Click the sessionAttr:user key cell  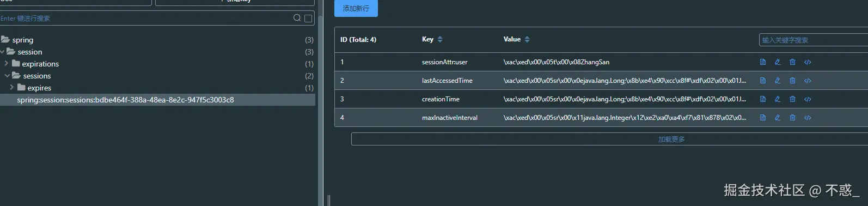[445, 62]
